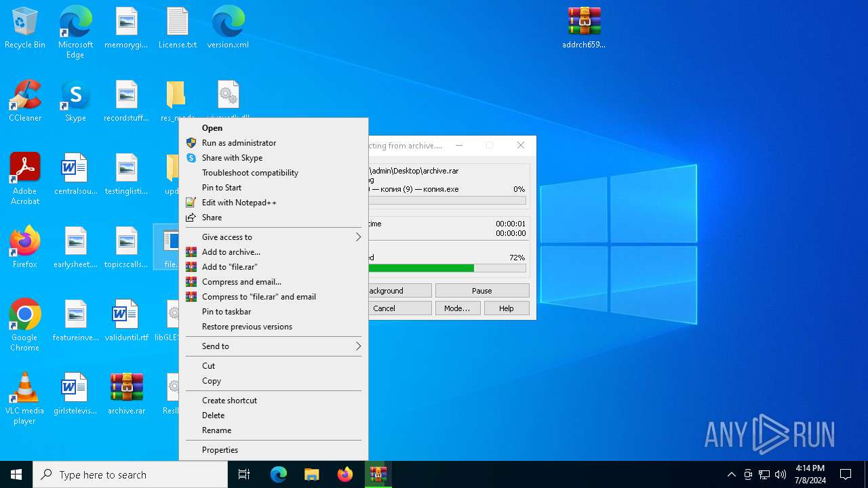This screenshot has height=488, width=868.
Task: Select the topicscalls... image file icon
Action: (x=126, y=248)
